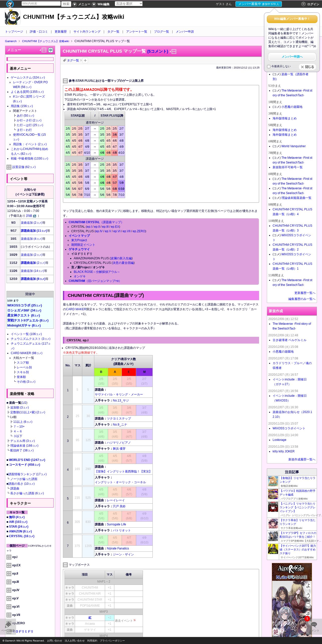Open the サヴァイバル・キリング・メーカー song link

[x=119, y=394]
